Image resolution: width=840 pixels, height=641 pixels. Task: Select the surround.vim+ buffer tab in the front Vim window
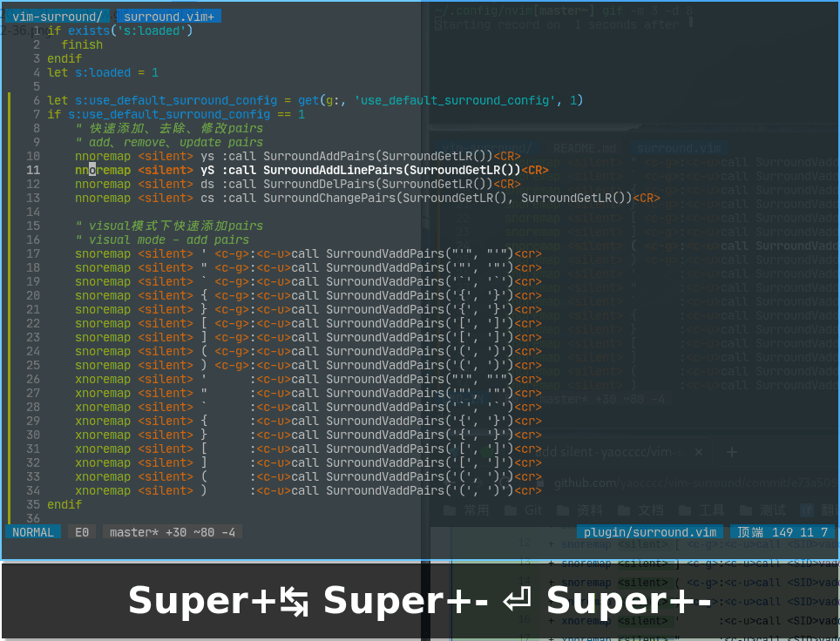point(169,17)
